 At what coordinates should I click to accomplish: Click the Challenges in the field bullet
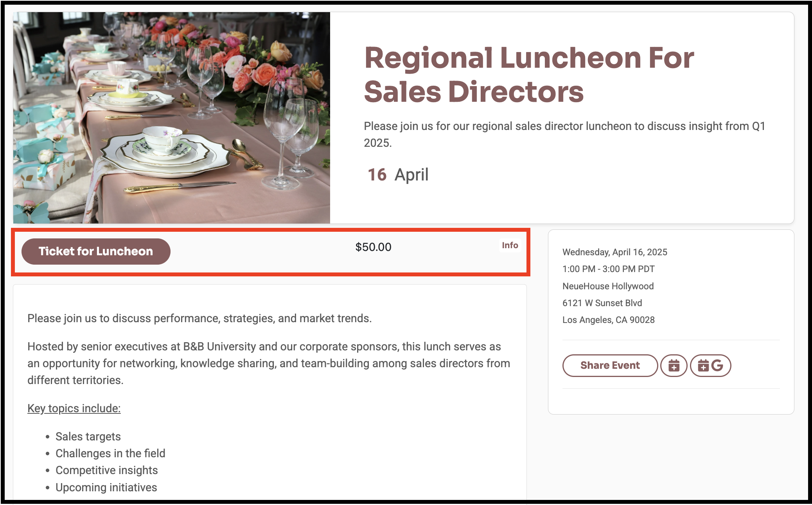(110, 453)
